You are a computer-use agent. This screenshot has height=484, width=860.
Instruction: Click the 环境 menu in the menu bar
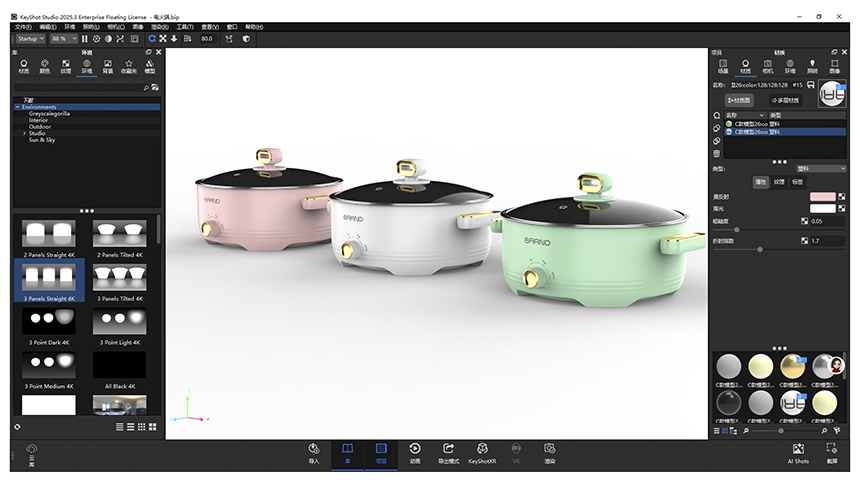(x=70, y=27)
